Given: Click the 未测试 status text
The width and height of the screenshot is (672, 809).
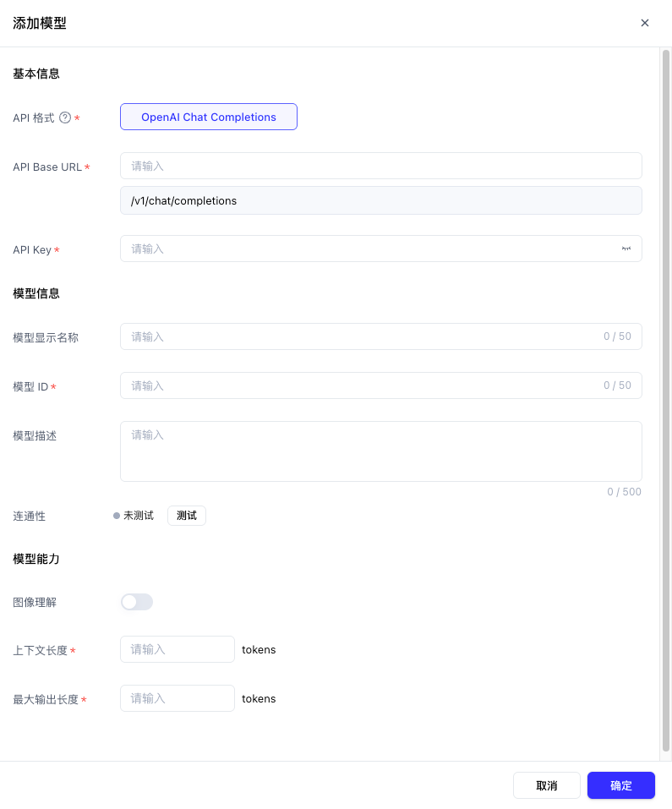Looking at the screenshot, I should [x=139, y=516].
